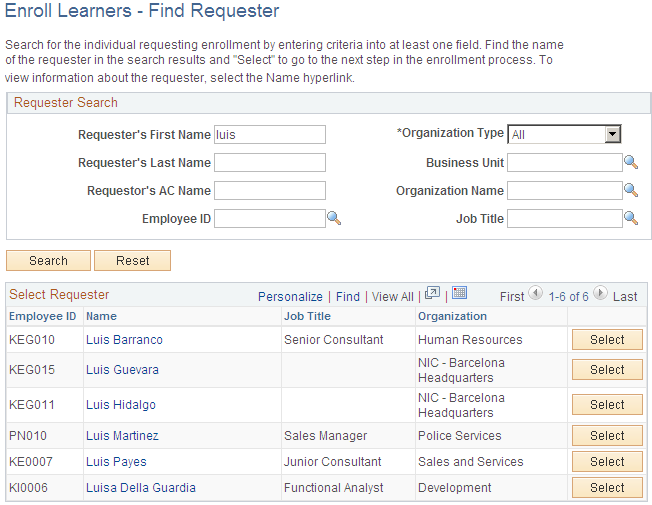Click the Requester's First Name field
Screen dimensions: 652x505
(270, 135)
